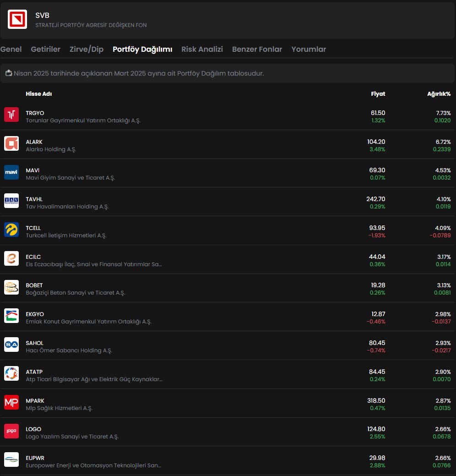Click the ALARK Alarko Holding logo
The image size is (456, 476).
[11, 143]
